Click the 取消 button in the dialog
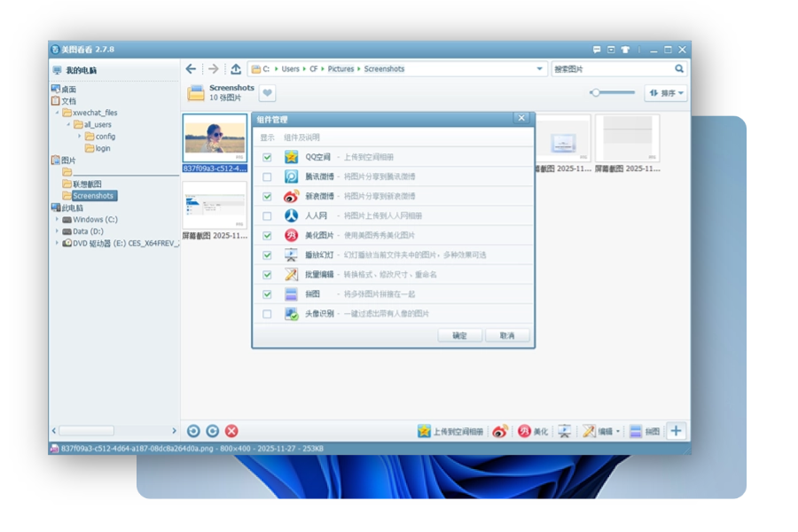 [507, 335]
